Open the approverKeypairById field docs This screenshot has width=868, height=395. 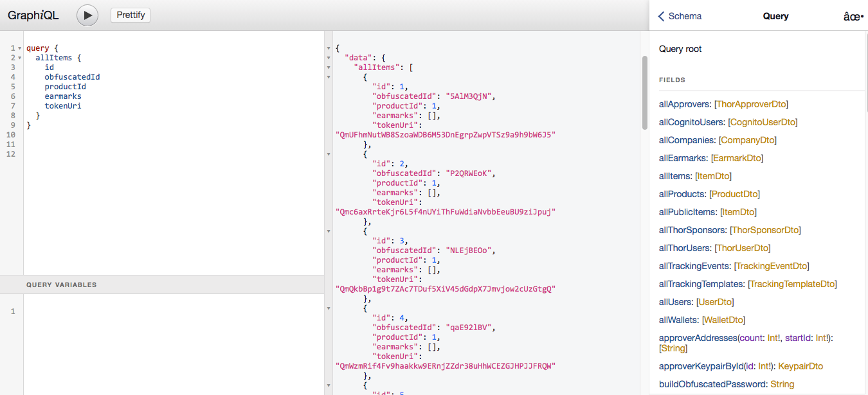[701, 366]
